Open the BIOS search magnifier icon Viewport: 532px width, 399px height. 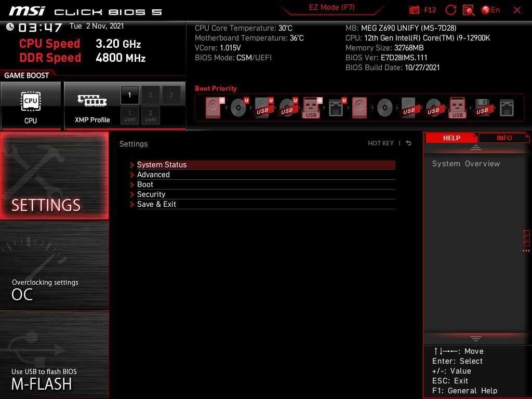click(x=469, y=10)
